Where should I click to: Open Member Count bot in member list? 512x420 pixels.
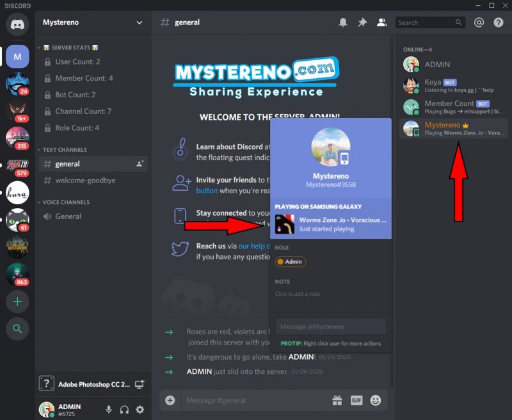pyautogui.click(x=454, y=107)
